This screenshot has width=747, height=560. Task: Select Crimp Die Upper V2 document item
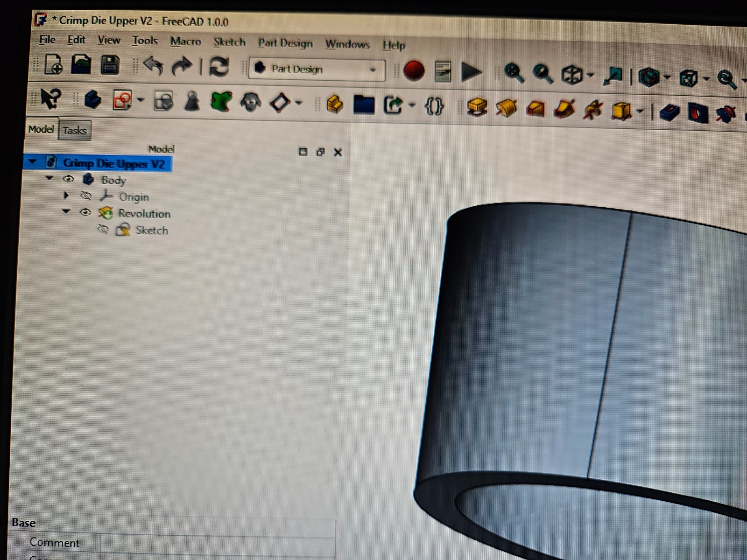point(113,164)
